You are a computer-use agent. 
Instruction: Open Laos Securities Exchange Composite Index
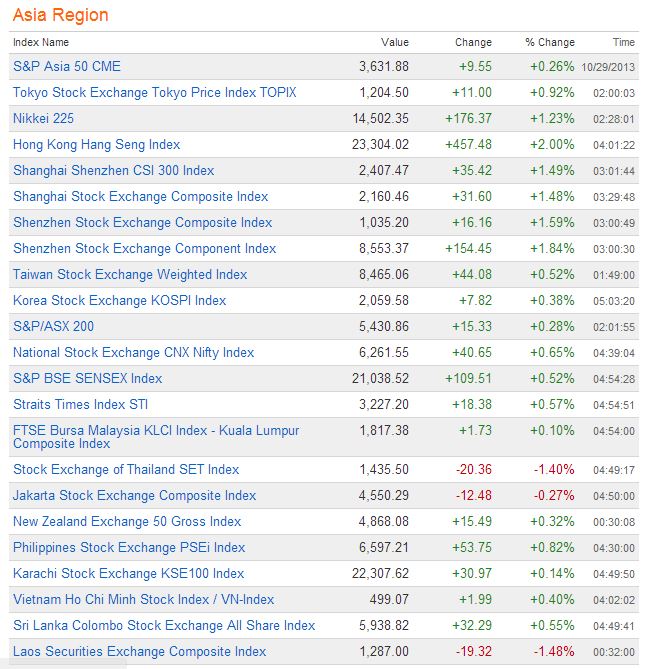point(139,651)
